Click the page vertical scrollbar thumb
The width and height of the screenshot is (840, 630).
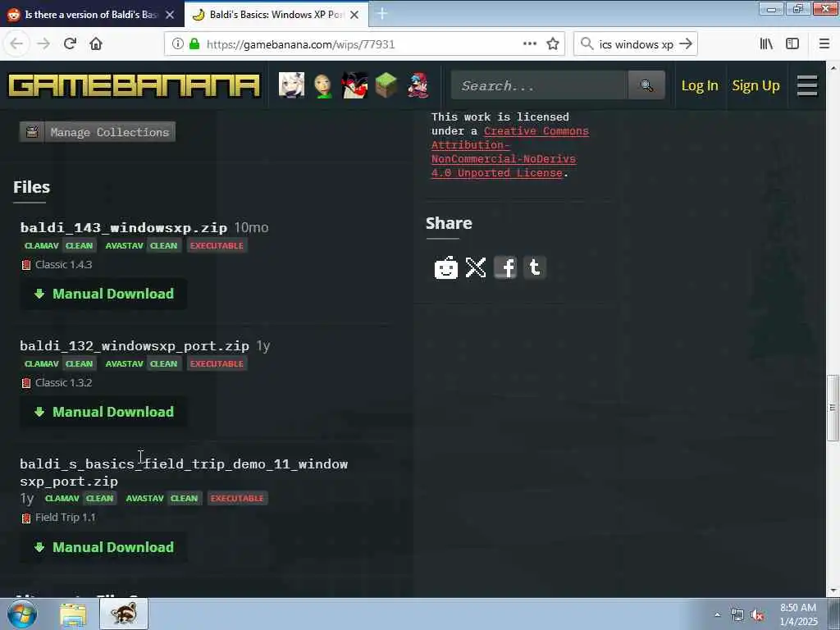[833, 408]
